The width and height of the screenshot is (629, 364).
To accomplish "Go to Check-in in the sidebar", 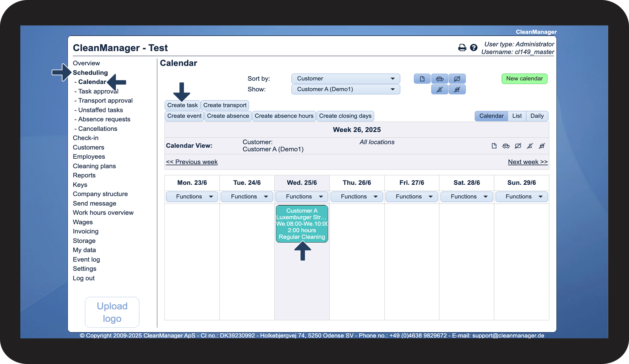I will coord(86,138).
